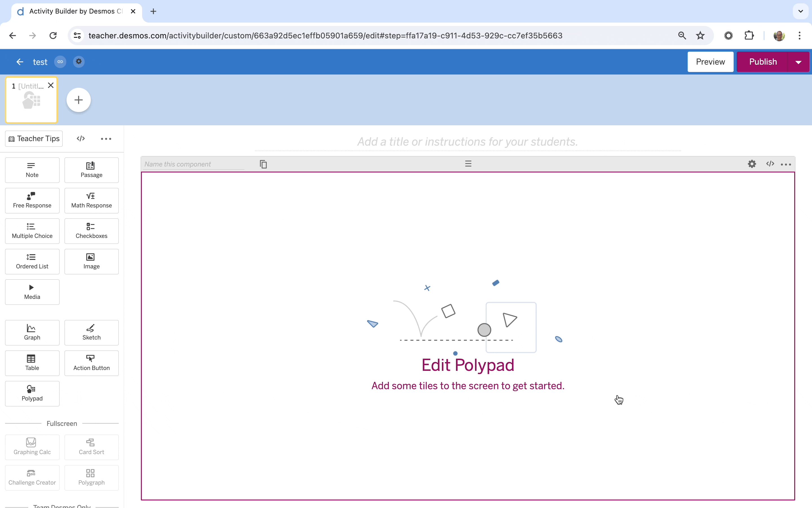812x508 pixels.
Task: Reload the page
Action: pyautogui.click(x=53, y=36)
